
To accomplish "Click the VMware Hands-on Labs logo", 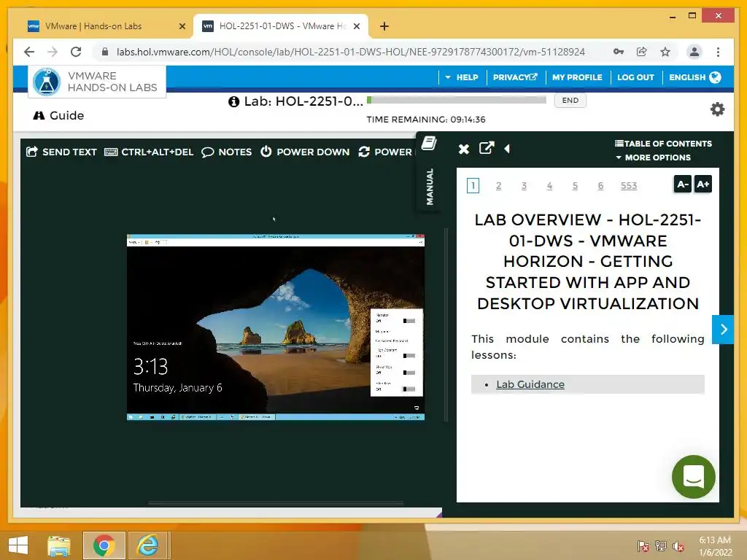I will (97, 82).
